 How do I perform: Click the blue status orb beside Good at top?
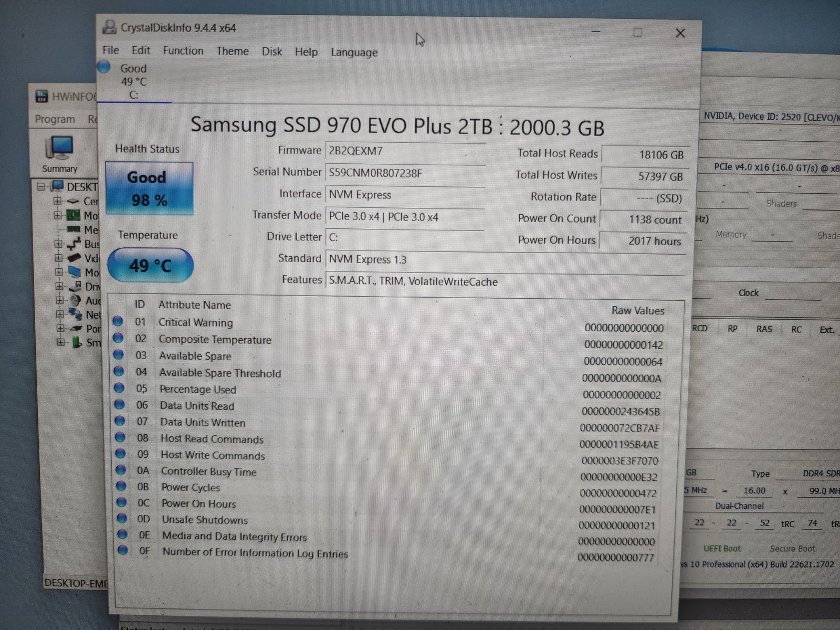tap(104, 67)
